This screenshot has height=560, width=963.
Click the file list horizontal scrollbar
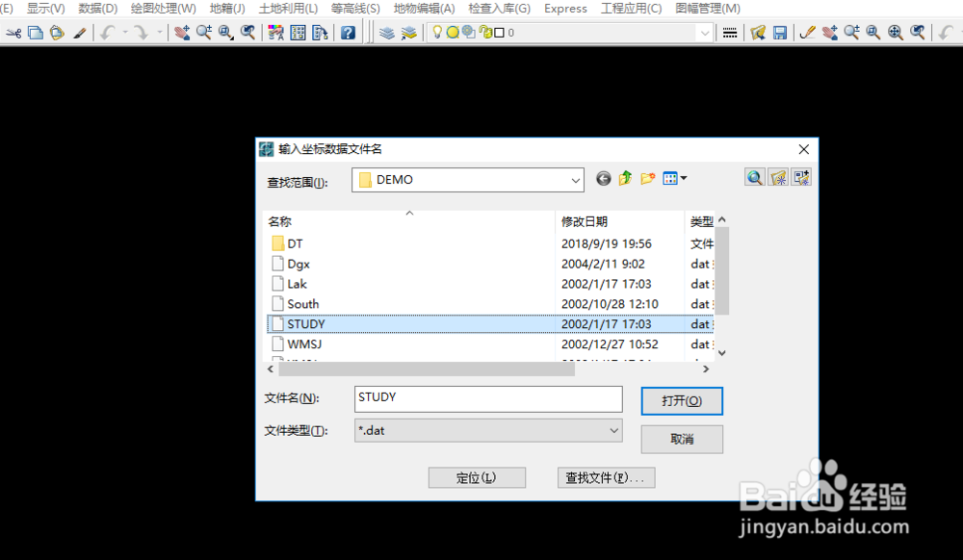(427, 369)
